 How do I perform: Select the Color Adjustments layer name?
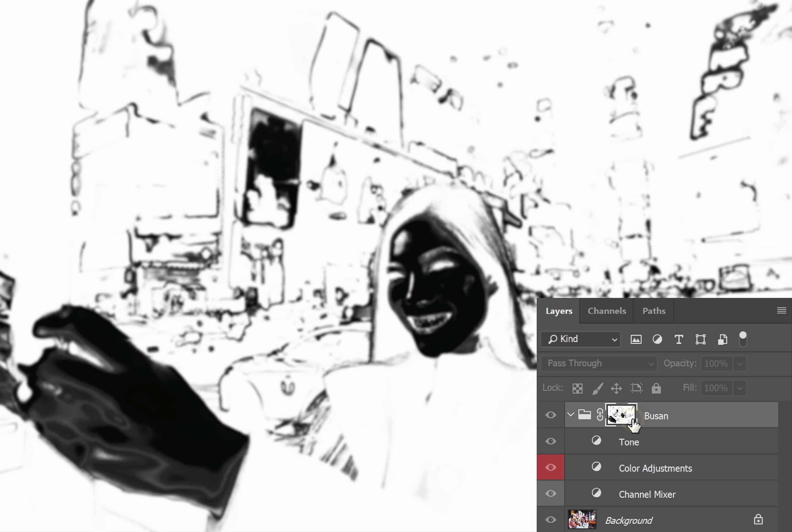tap(655, 468)
